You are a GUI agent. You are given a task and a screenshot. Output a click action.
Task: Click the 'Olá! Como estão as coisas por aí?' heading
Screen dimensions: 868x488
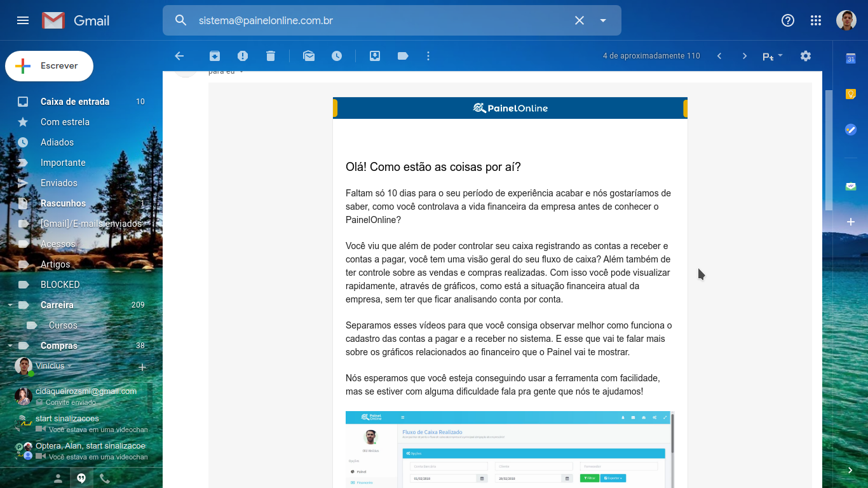(433, 167)
